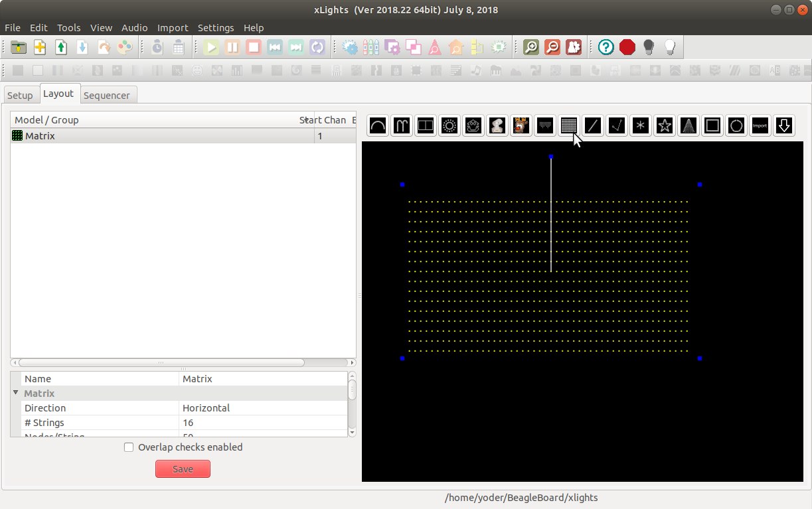
Task: Open the Import model tool
Action: (x=760, y=125)
